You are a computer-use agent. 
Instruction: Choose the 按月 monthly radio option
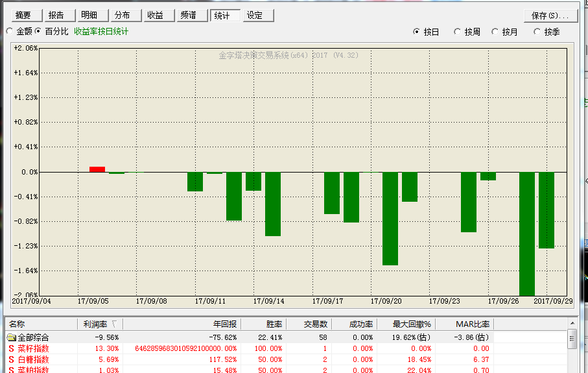click(x=495, y=32)
